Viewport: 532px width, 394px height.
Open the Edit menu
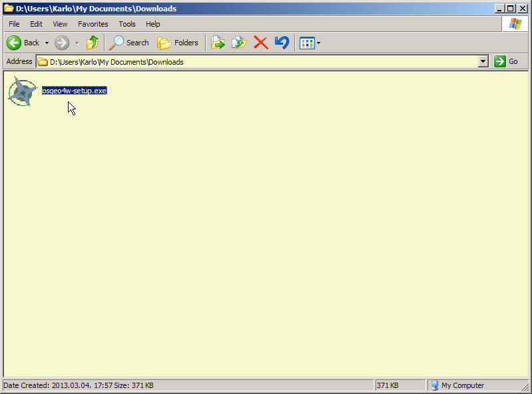tap(36, 24)
